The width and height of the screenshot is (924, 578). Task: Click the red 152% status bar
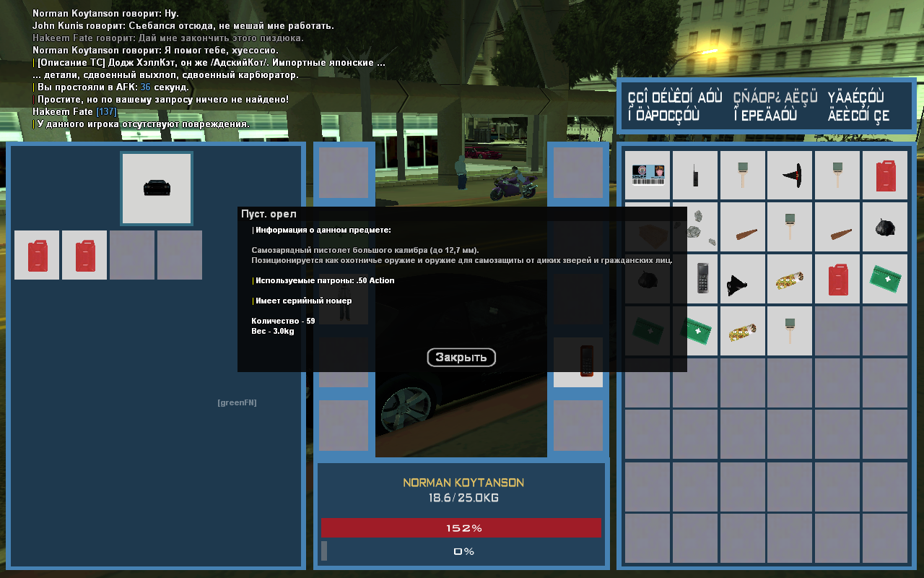[x=461, y=528]
